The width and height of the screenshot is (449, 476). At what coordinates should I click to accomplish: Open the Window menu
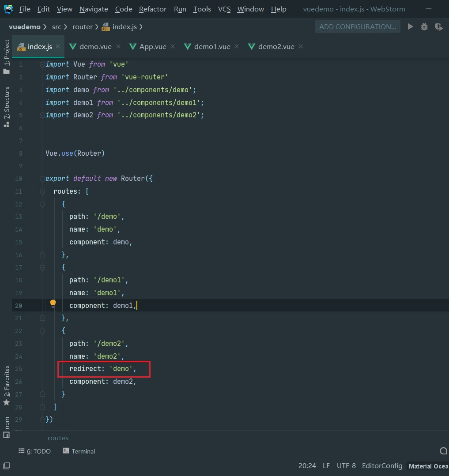pyautogui.click(x=251, y=9)
